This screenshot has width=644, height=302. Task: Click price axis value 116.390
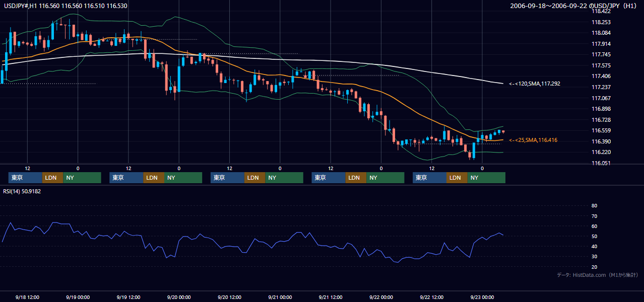point(601,141)
